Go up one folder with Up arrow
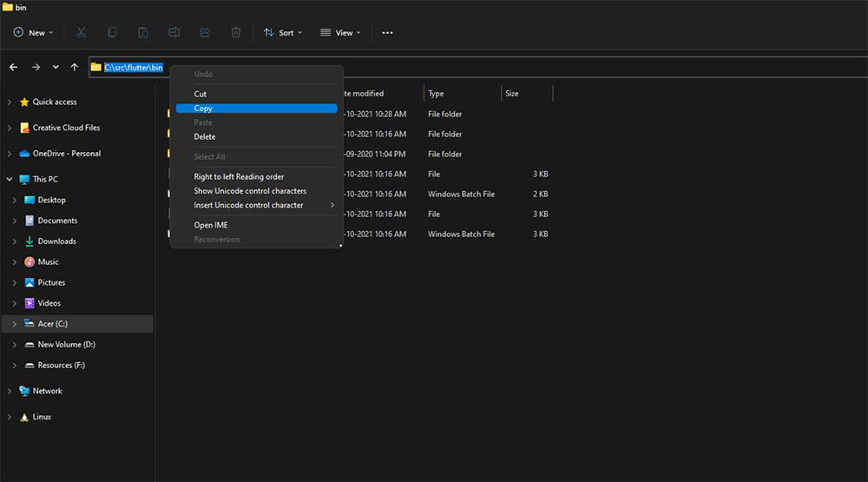 pos(75,67)
